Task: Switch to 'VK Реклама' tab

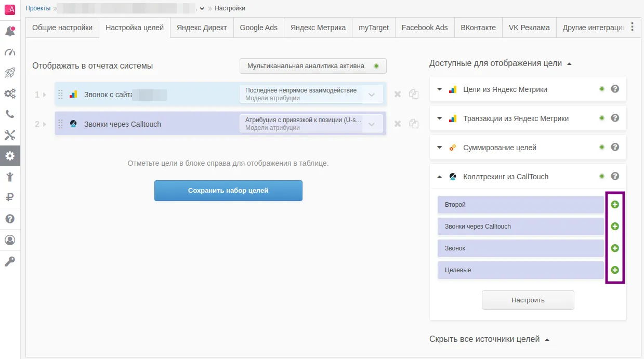Action: 529,28
